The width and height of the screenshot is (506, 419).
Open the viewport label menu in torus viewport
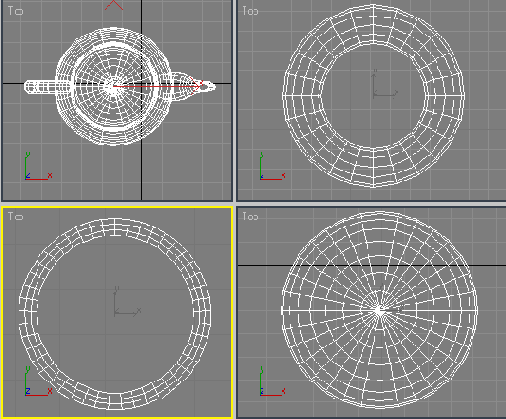250,11
